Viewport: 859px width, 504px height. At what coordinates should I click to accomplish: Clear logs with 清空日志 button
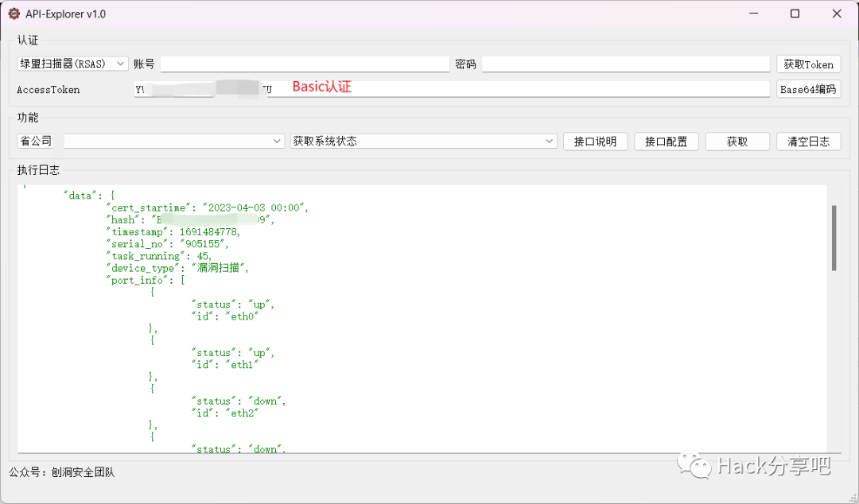tap(808, 142)
